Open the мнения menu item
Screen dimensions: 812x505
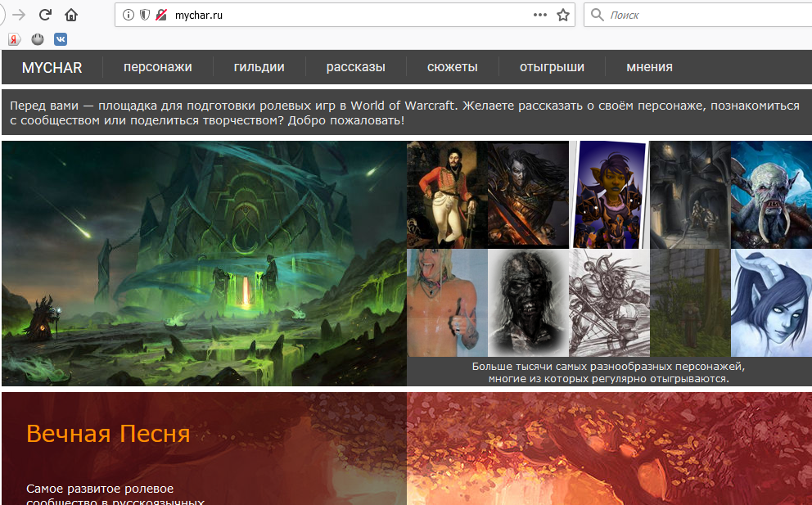pos(649,67)
